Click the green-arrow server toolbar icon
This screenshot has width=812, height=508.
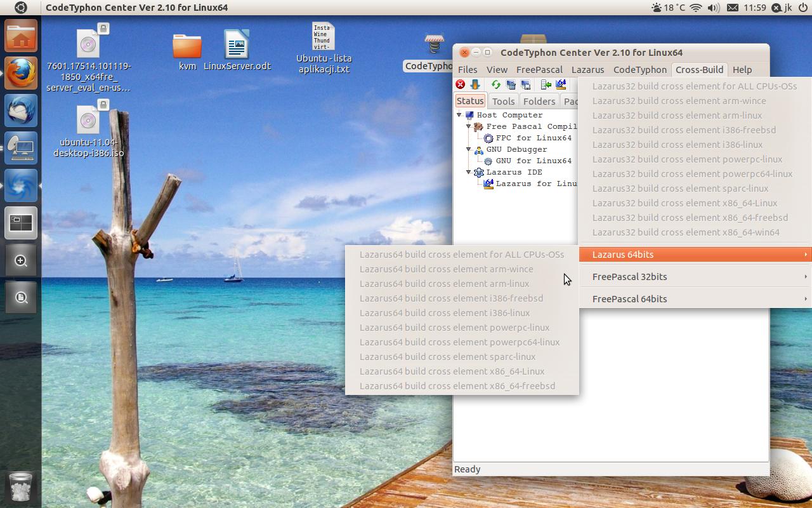(546, 84)
